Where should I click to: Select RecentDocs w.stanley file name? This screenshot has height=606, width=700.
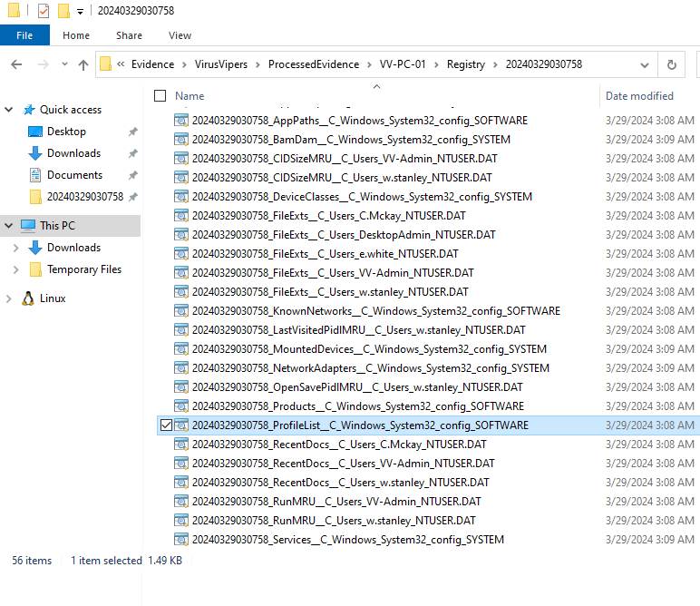pyautogui.click(x=340, y=483)
